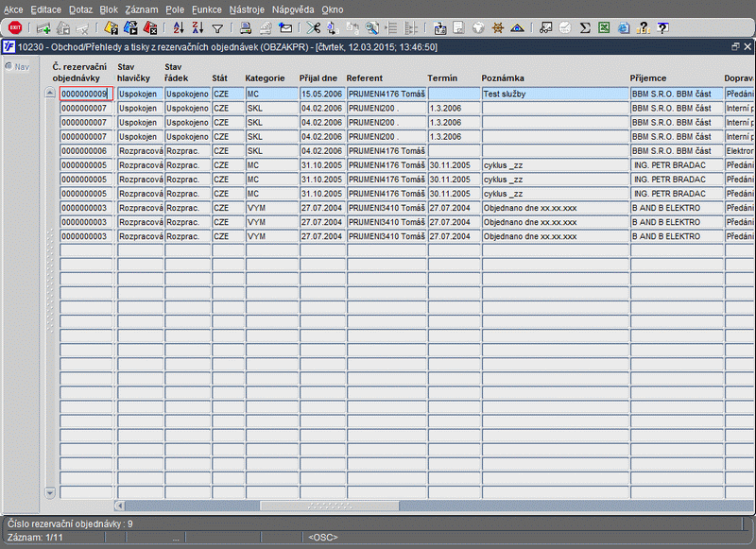The height and width of the screenshot is (549, 756).
Task: Click the 'F' form icon in title bar
Action: [9, 46]
